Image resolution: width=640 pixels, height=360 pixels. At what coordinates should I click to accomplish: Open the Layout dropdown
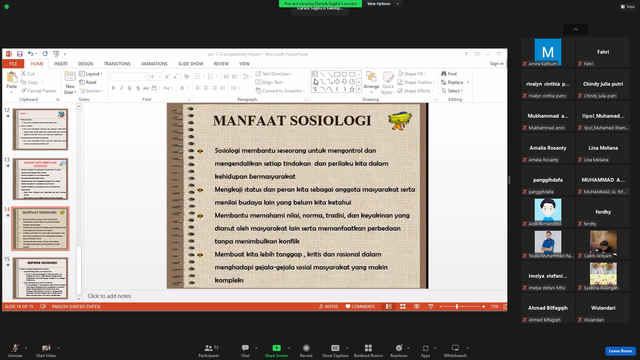point(91,73)
